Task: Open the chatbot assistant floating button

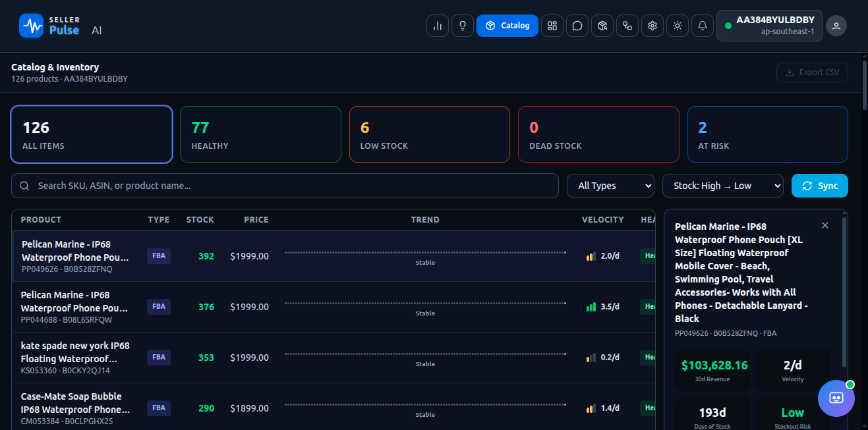Action: pyautogui.click(x=836, y=398)
